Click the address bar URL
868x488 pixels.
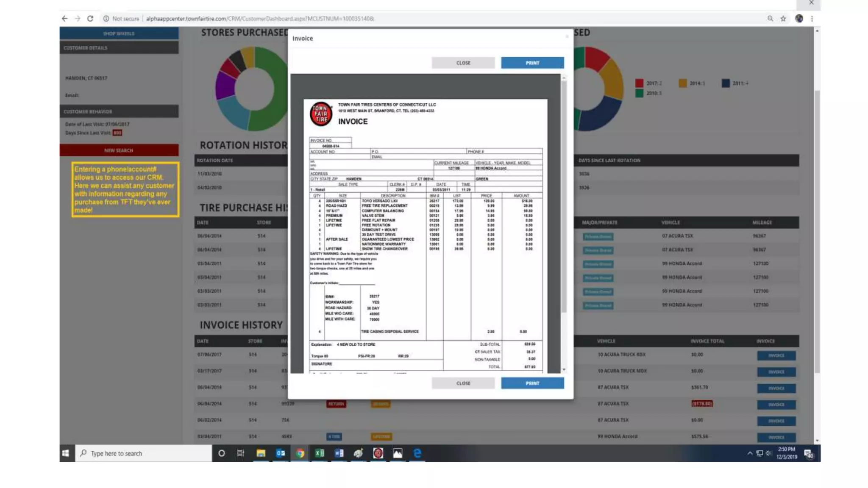260,19
